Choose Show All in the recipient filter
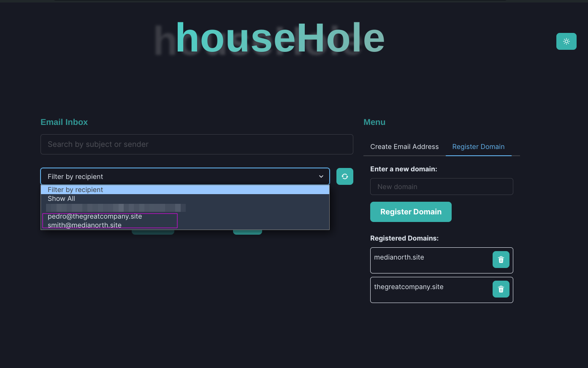Screen dimensions: 588x368 click(x=185, y=199)
